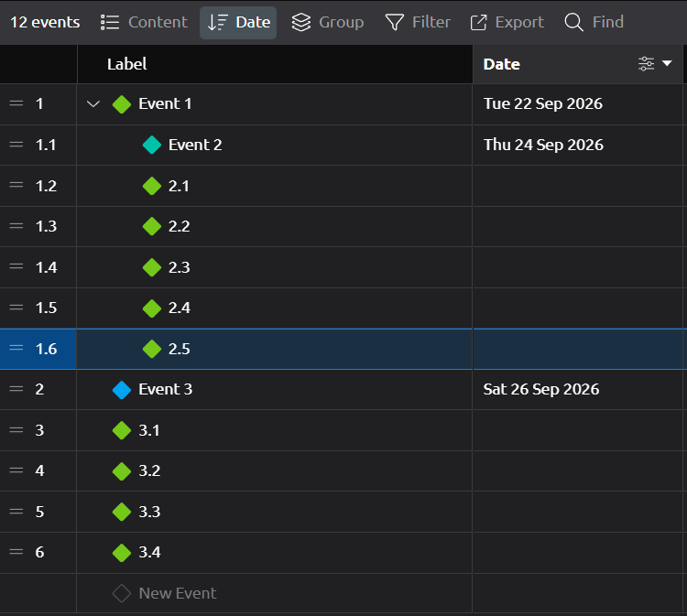687x616 pixels.
Task: Click the green diamond icon of 2.2
Action: (x=152, y=226)
